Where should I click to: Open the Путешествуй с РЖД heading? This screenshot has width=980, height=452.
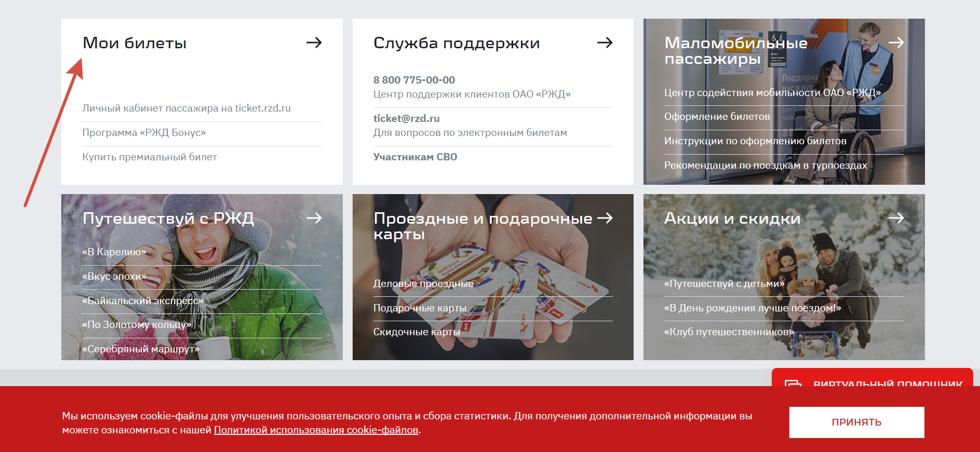(168, 218)
